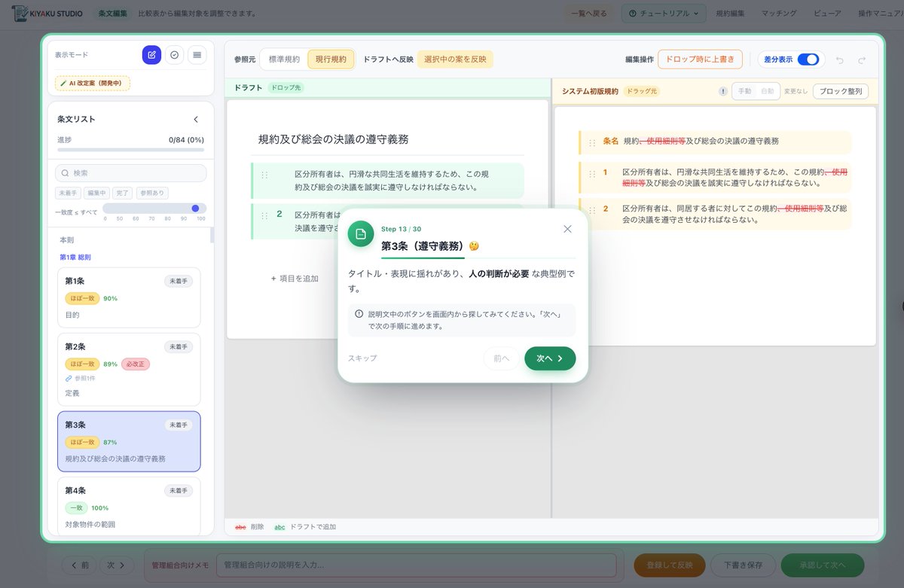Click drag handle of 条名 row

coord(592,142)
